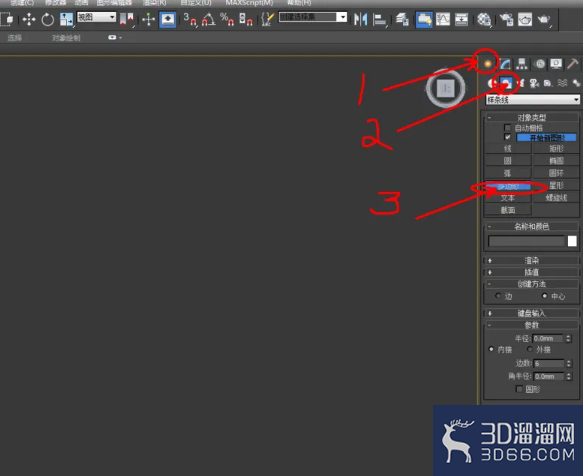The height and width of the screenshot is (476, 583).
Task: Select the Helpers category icon
Action: pos(548,83)
